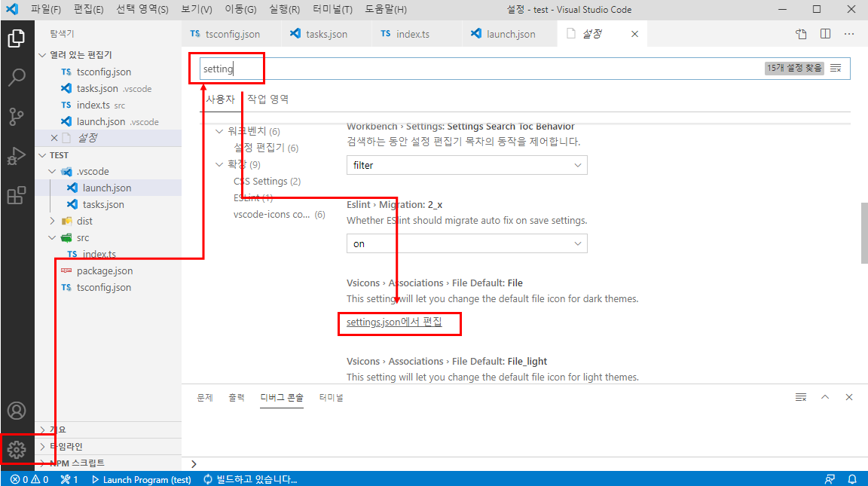Select the 사용자 settings scope tab
Viewport: 868px width, 486px height.
point(220,99)
